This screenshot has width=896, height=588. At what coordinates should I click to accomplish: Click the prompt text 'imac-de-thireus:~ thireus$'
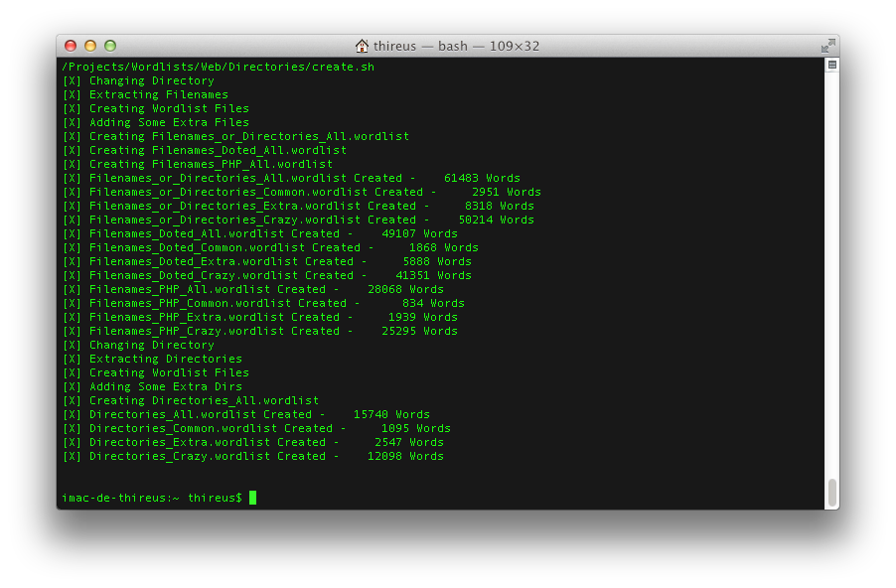[x=152, y=498]
